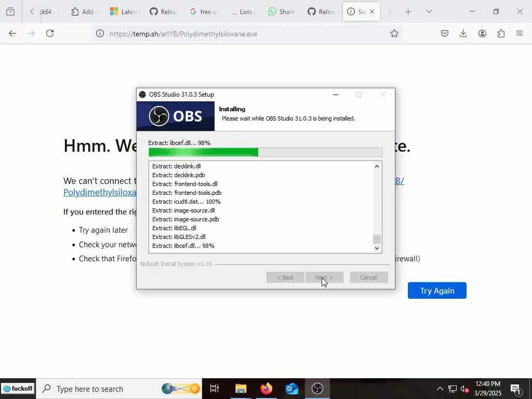Select the 'Extract: decklink.dll' log line

[x=177, y=166]
